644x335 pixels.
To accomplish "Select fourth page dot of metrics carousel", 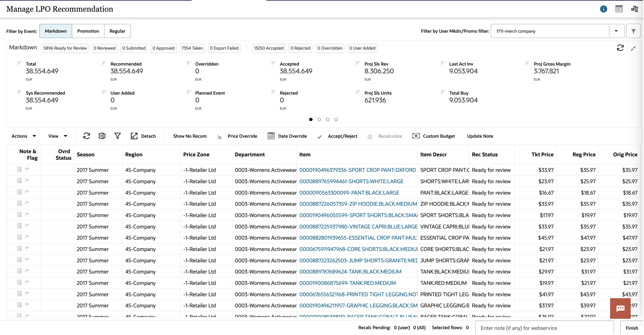I will pos(336,120).
